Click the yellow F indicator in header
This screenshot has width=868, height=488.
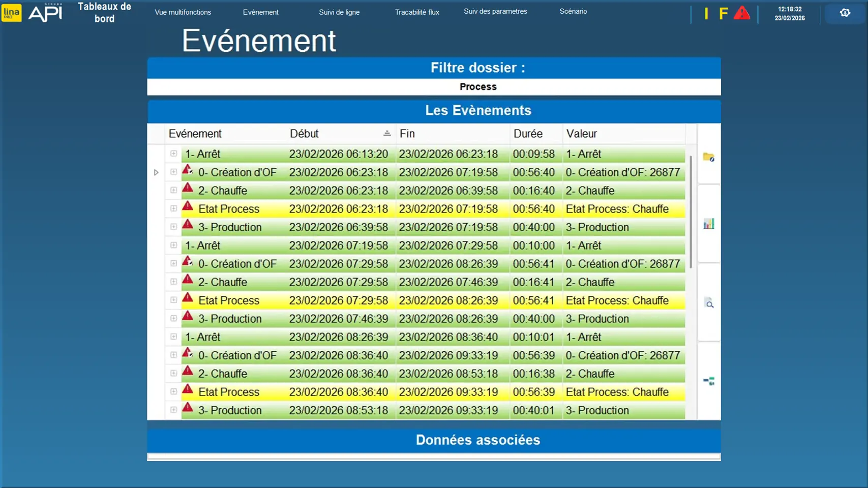(x=723, y=14)
